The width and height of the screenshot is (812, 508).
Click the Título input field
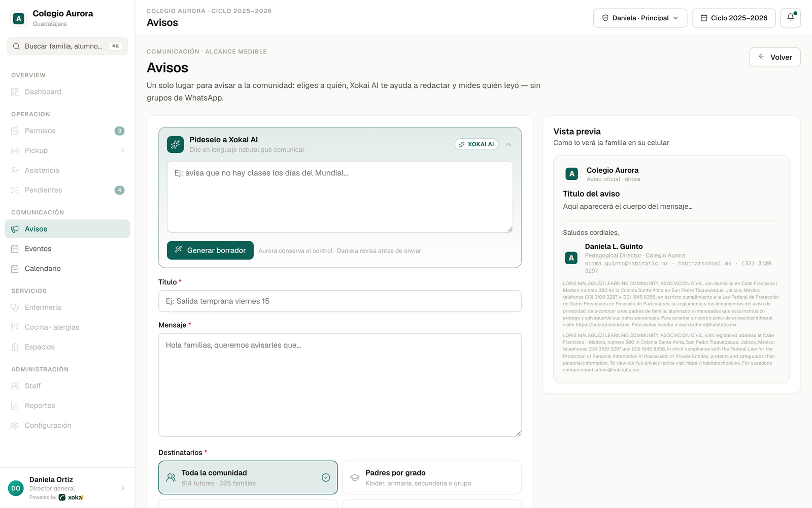(x=340, y=301)
